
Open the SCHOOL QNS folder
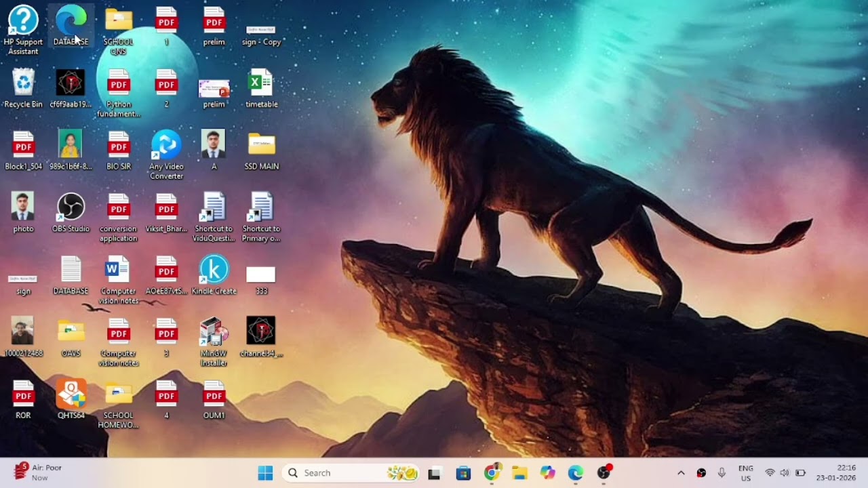119,29
